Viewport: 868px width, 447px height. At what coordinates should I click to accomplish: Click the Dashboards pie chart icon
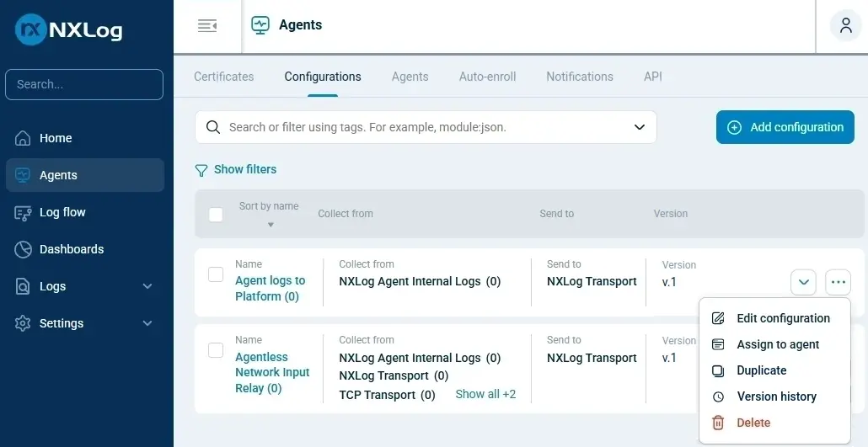(x=23, y=249)
